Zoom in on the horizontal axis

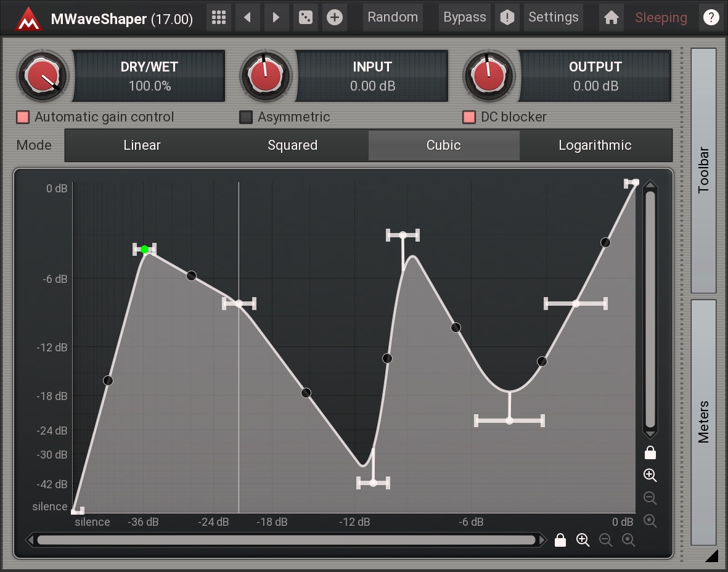583,541
